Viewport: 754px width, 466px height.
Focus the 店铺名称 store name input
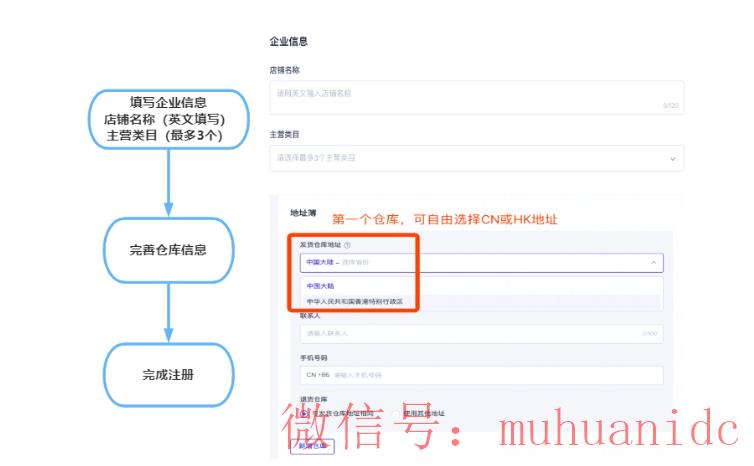[x=476, y=97]
